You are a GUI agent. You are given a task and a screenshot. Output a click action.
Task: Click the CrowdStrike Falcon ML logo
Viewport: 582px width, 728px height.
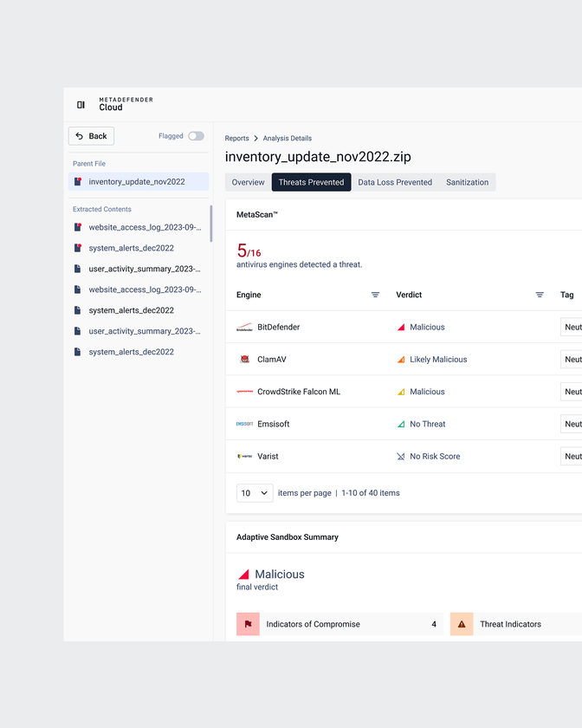244,392
